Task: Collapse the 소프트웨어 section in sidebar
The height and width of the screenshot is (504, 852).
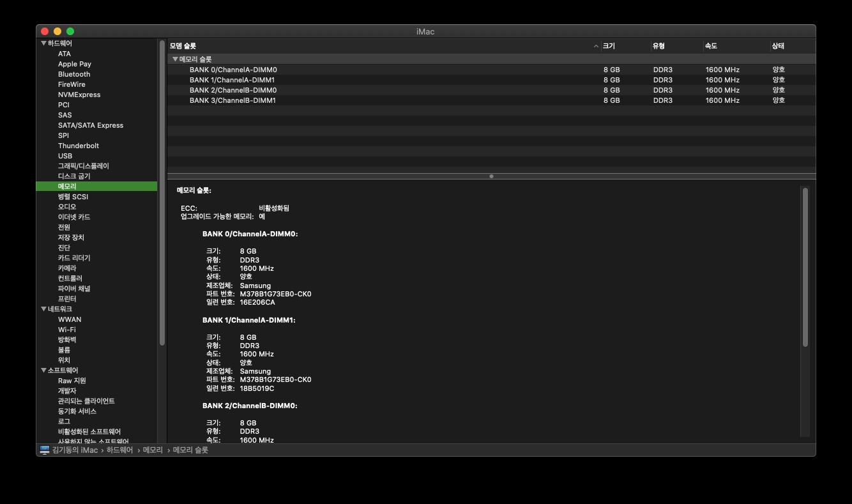Action: click(x=43, y=370)
